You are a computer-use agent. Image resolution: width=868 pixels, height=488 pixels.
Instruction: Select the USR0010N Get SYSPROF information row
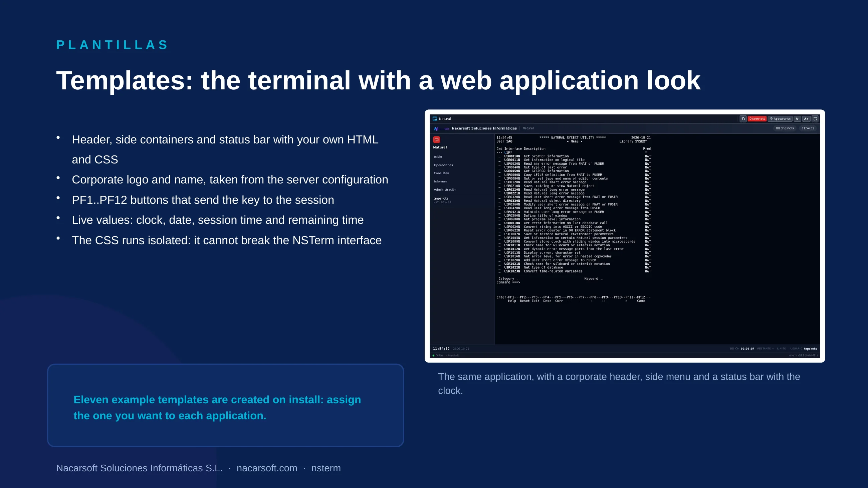(575, 156)
